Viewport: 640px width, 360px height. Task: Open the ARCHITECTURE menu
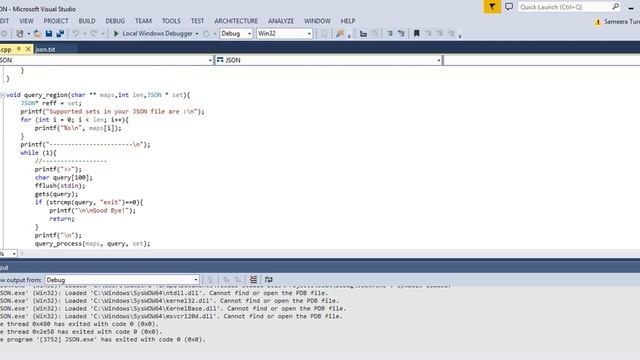236,21
